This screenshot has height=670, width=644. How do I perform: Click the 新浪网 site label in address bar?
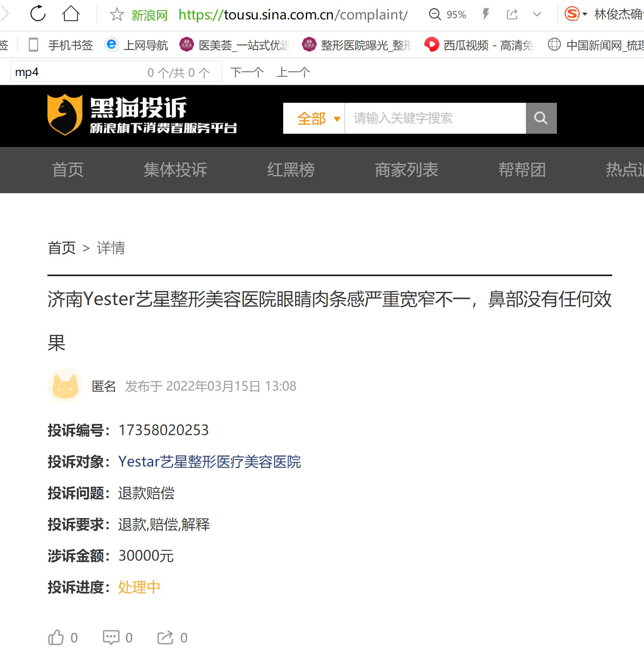click(149, 15)
